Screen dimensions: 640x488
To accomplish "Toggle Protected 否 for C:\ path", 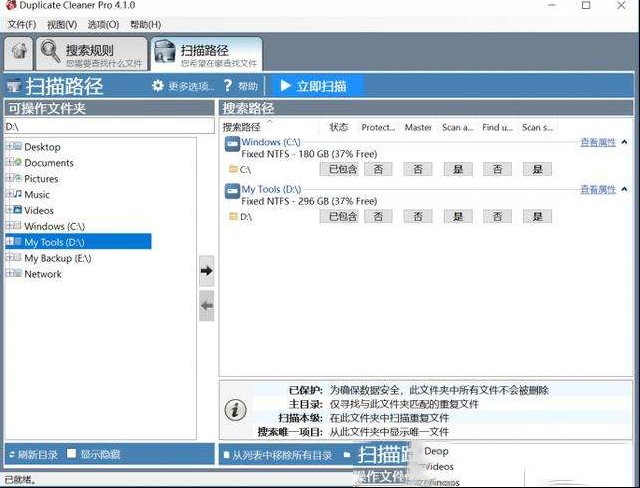I will tap(378, 169).
